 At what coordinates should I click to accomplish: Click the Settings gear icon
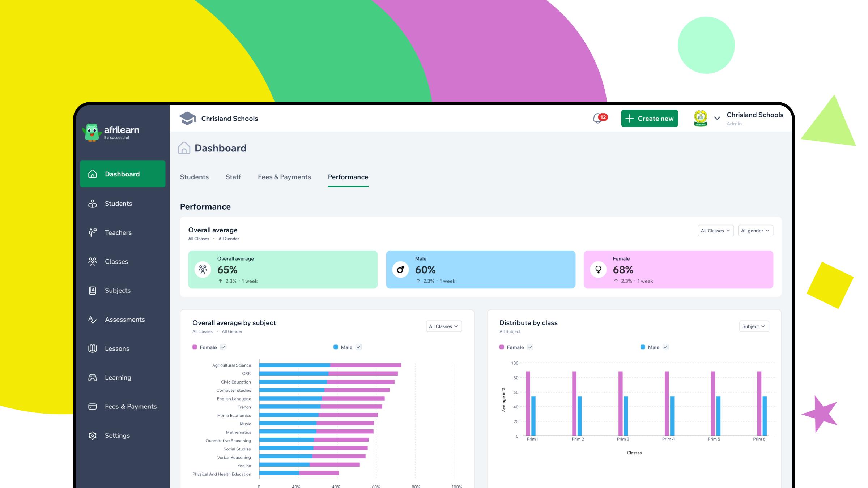point(93,436)
